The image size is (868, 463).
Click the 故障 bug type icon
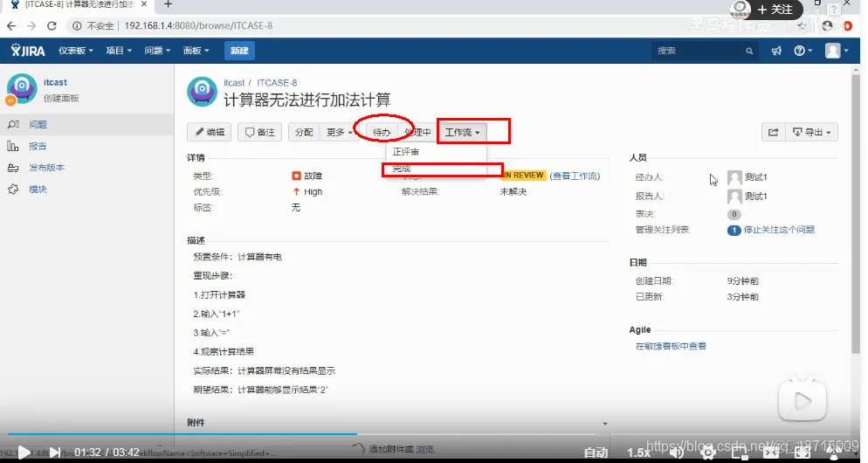[296, 176]
